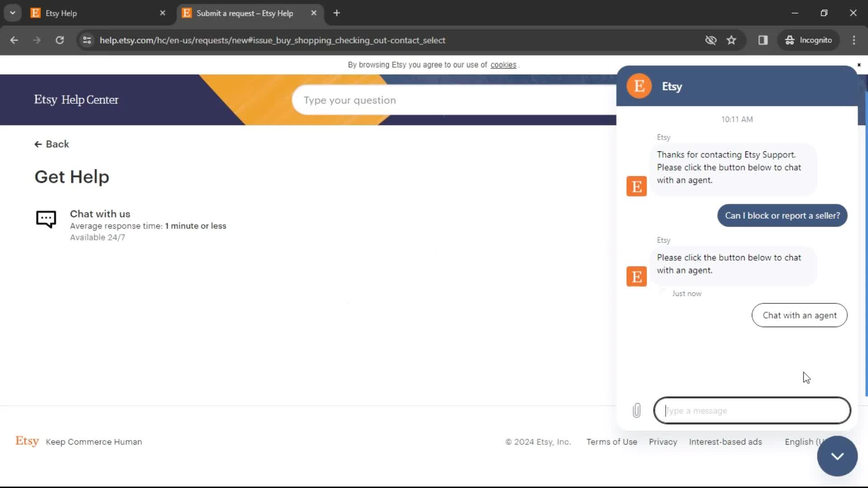Select Submit a request – Etsy Help tab

245,13
